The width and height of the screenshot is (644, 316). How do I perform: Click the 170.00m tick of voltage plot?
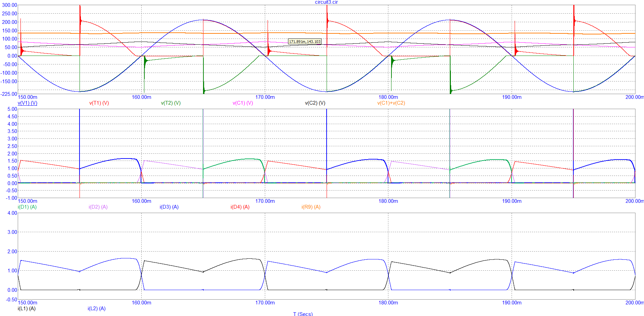(x=265, y=97)
